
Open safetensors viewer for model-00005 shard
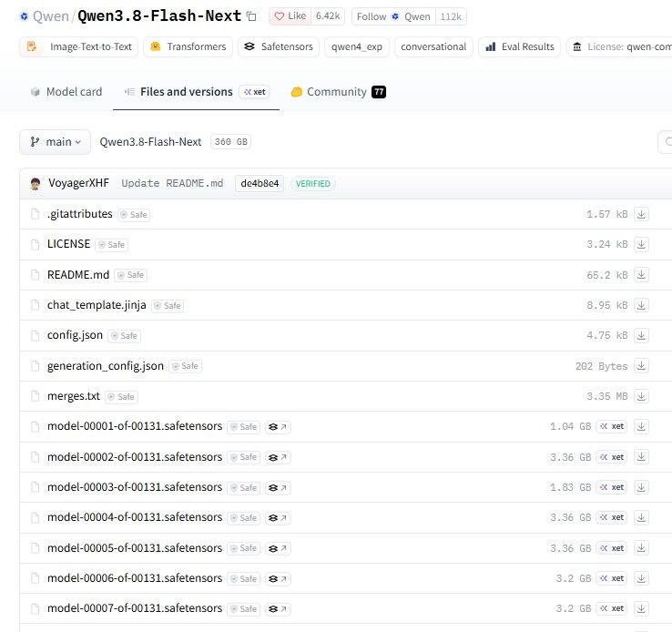click(x=278, y=548)
